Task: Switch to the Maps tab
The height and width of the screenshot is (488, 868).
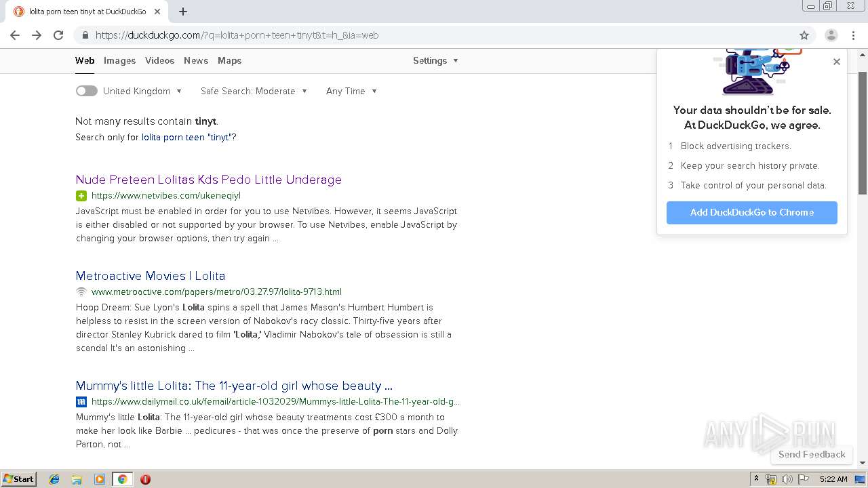Action: (229, 60)
